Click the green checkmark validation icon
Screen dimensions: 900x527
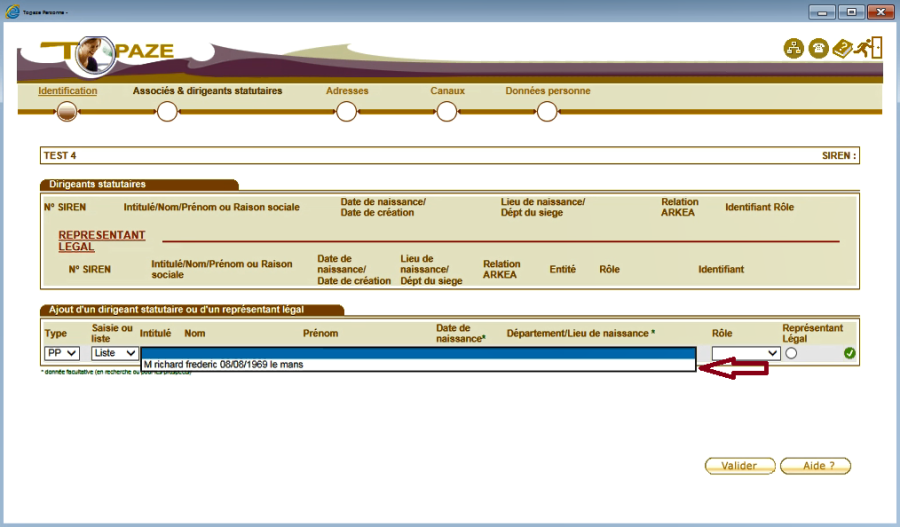pyautogui.click(x=849, y=353)
